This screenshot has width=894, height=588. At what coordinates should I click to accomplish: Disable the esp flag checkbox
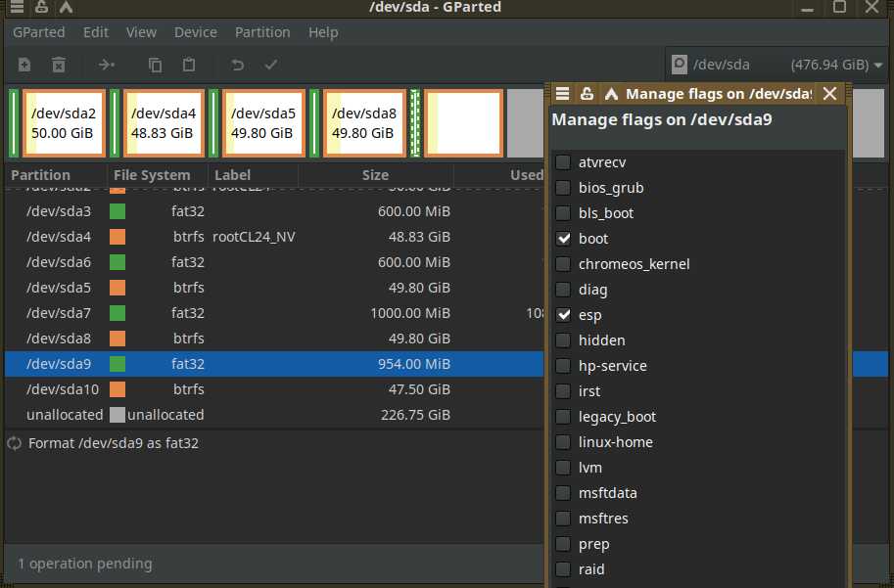(x=563, y=315)
